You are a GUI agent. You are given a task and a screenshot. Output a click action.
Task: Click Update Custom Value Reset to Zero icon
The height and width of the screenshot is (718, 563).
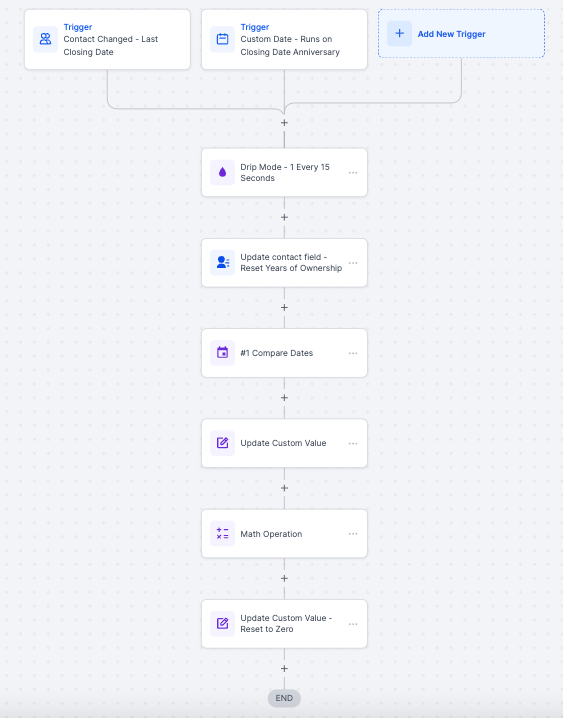[222, 624]
